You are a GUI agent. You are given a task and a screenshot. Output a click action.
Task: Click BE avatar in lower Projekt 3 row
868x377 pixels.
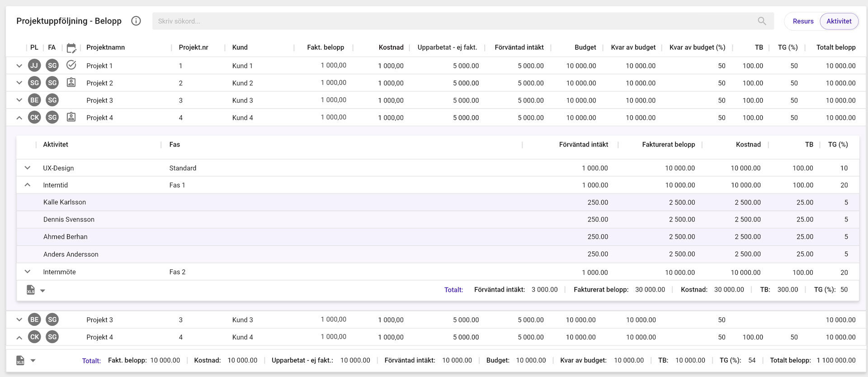click(x=34, y=320)
